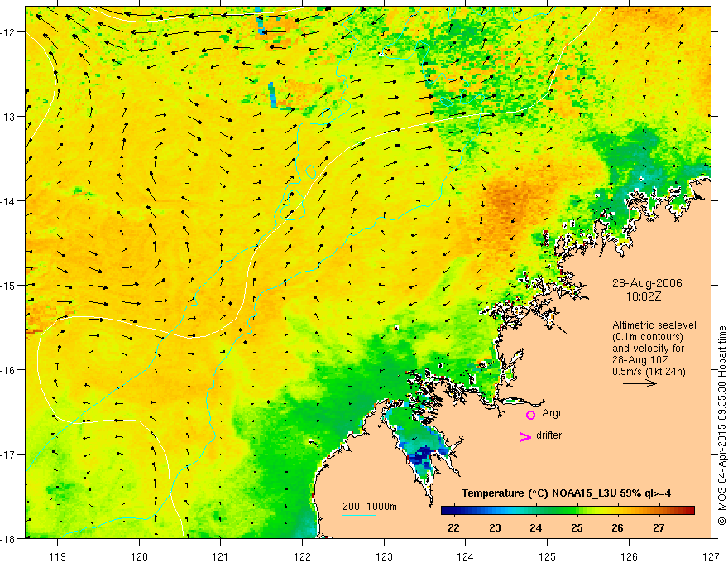Click longitude axis label 121

[221, 556]
